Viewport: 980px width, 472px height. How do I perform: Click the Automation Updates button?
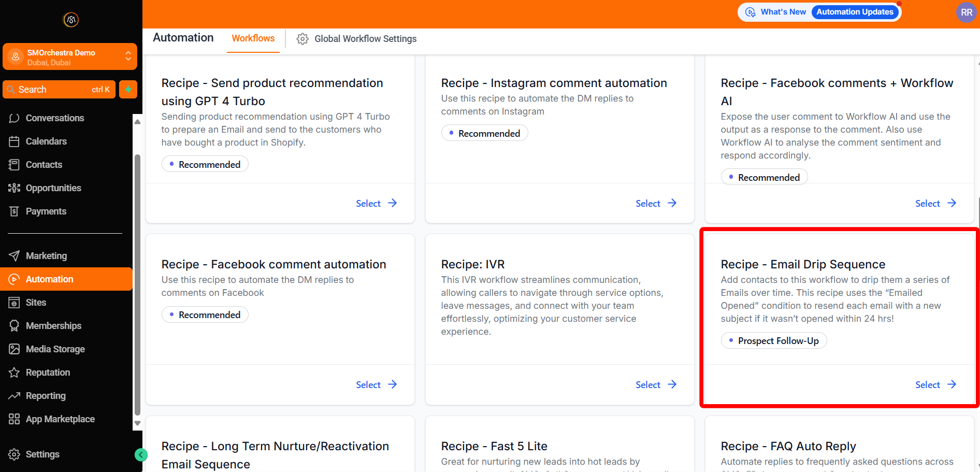855,12
